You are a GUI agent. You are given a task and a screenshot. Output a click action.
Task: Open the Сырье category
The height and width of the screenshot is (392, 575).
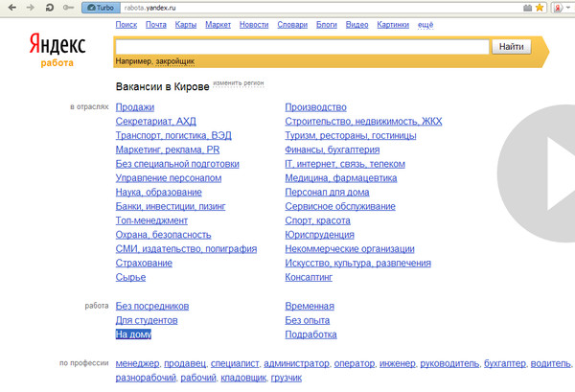pos(130,277)
